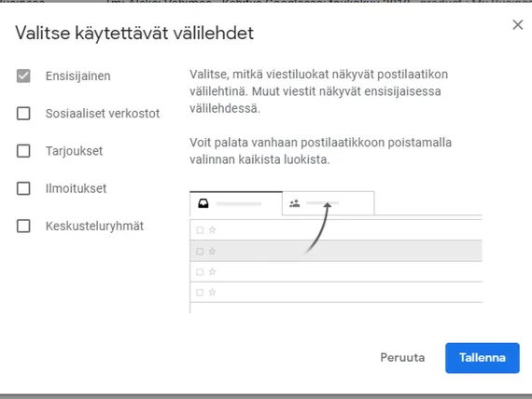Click the curved arrow in preview illustration

(x=318, y=227)
